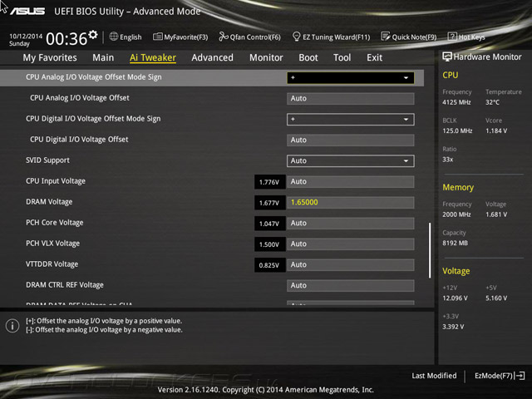This screenshot has width=532, height=399.
Task: Open the Monitor tab
Action: coord(266,57)
